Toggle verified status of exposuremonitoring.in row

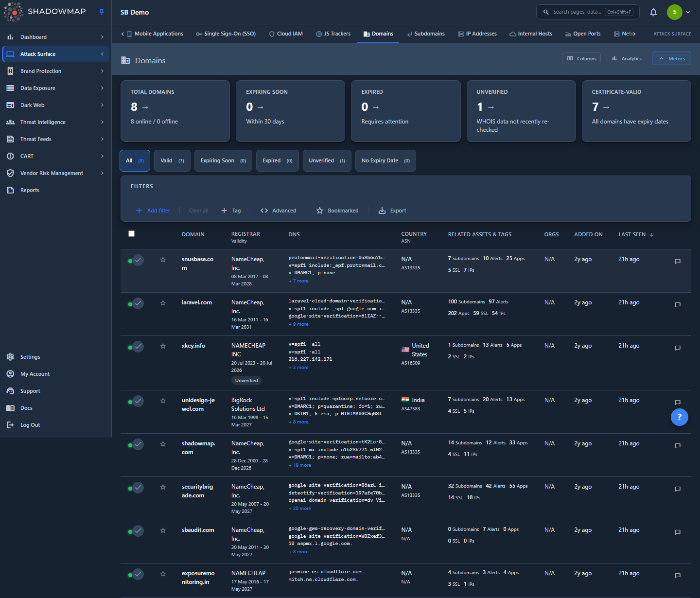coord(138,574)
